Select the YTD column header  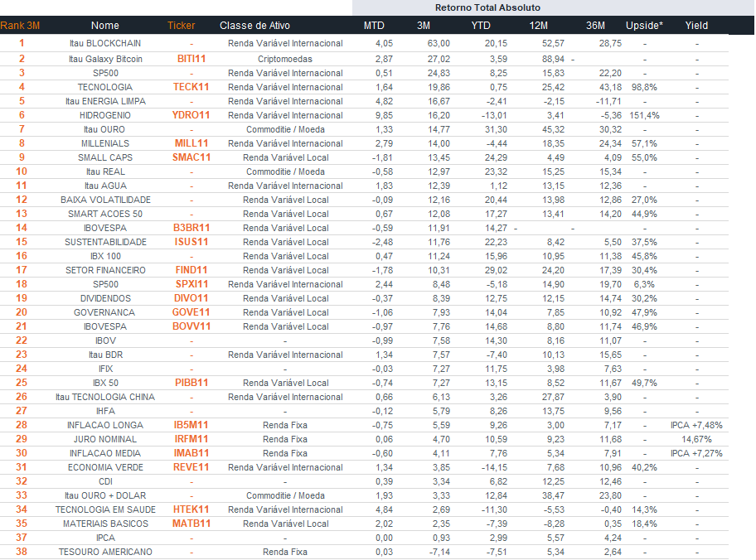click(481, 26)
